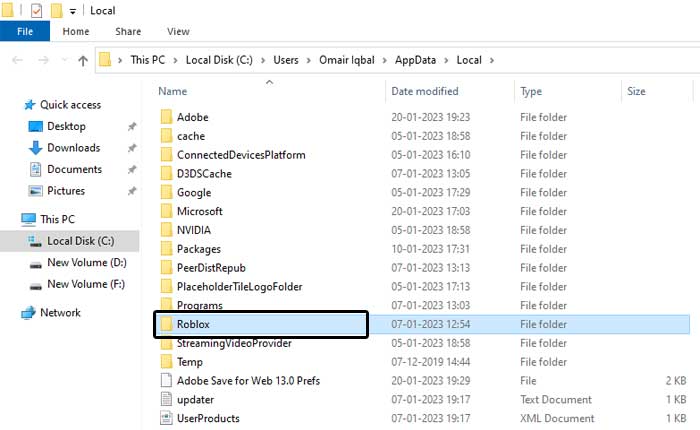700x430 pixels.
Task: Click the Forward navigation arrow
Action: [x=43, y=60]
